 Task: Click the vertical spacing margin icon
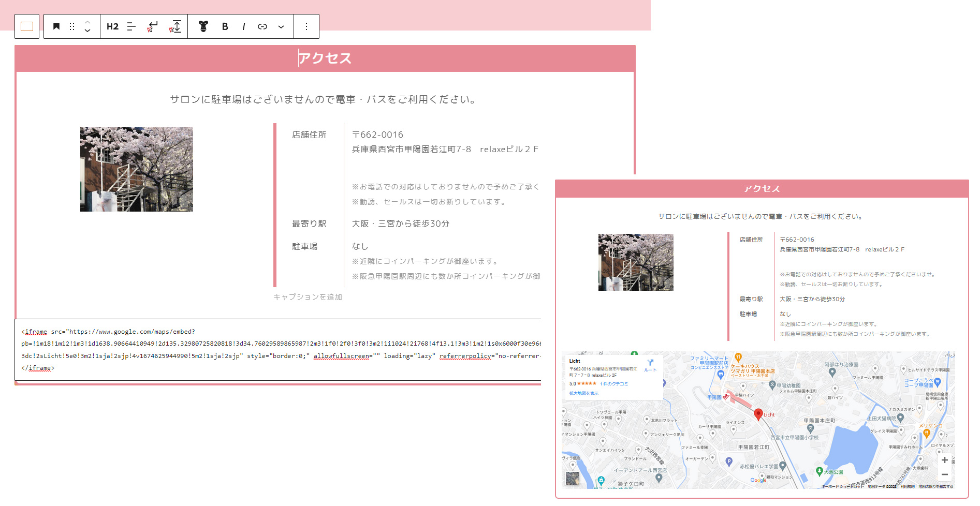tap(175, 26)
